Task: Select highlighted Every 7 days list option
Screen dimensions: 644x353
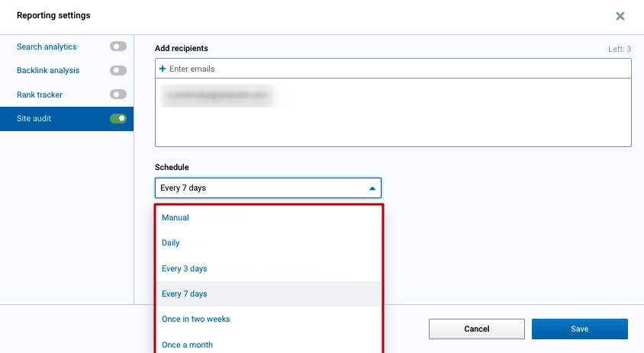Action: point(185,294)
